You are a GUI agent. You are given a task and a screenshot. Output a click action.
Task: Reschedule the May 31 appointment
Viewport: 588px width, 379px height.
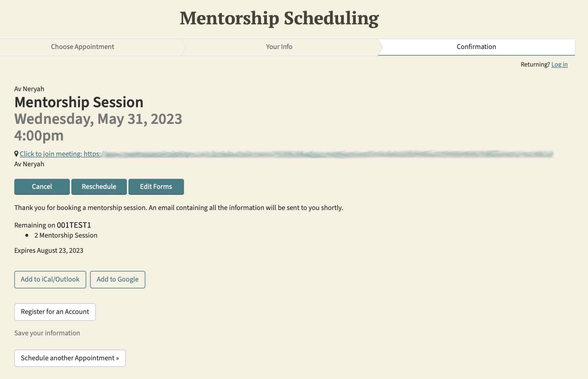point(99,187)
